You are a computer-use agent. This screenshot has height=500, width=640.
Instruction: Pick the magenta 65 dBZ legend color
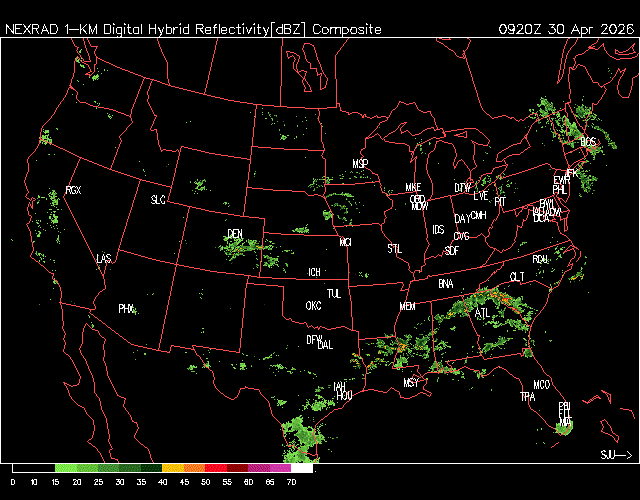[x=280, y=467]
